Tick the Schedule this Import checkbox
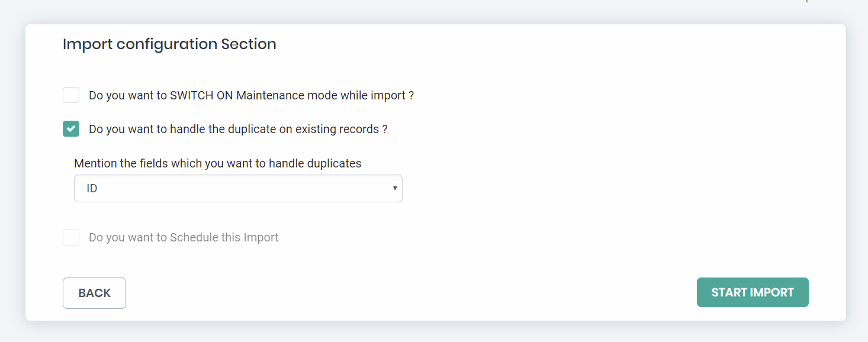 tap(71, 238)
